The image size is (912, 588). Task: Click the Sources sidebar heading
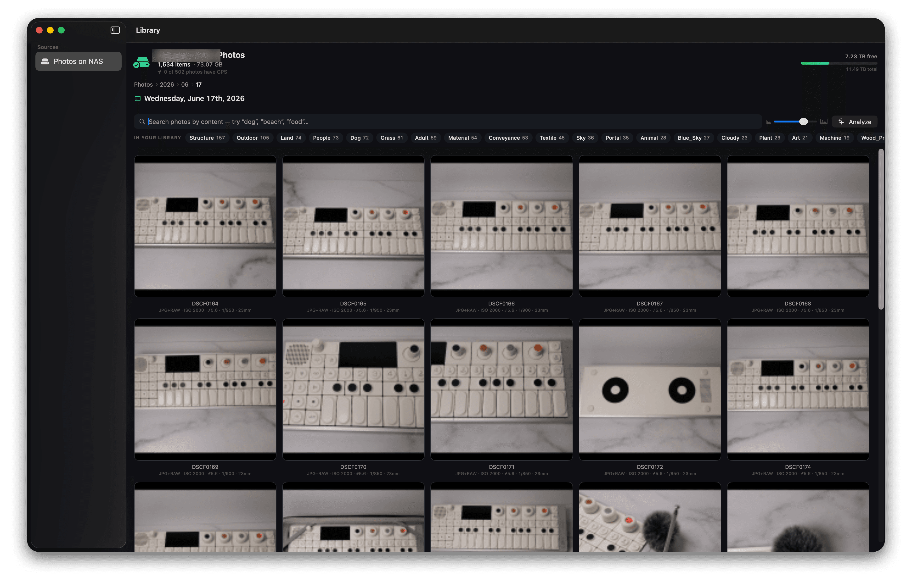tap(48, 47)
